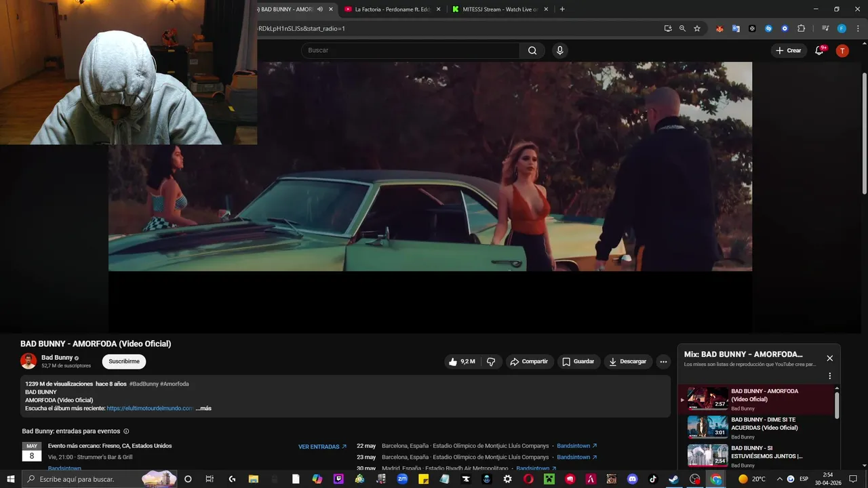Dislike the video with thumbs down
Screen dimensions: 868x488
(x=491, y=361)
